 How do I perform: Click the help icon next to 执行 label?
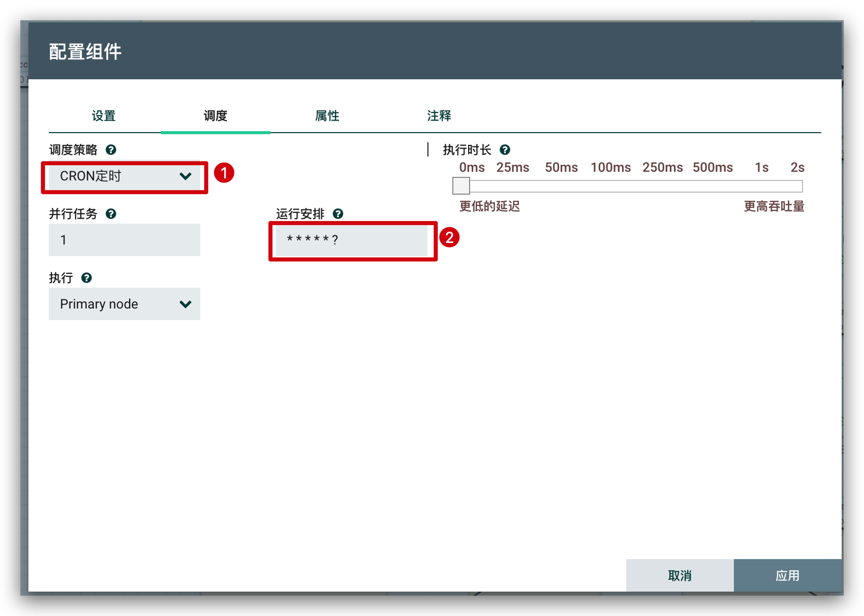click(x=86, y=278)
